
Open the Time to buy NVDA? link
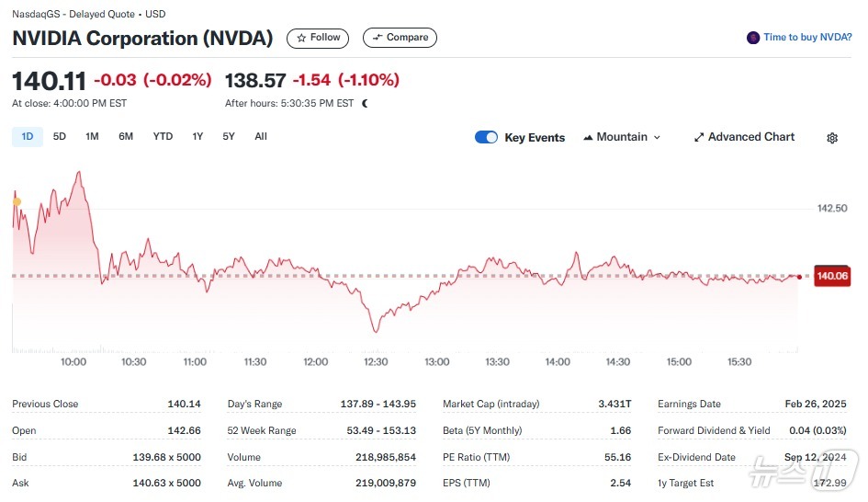[x=807, y=38]
